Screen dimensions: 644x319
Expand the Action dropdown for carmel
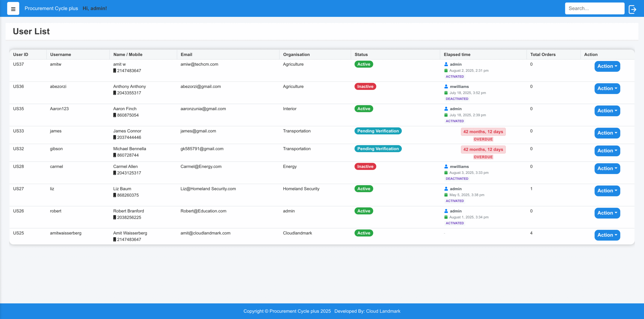[x=607, y=168]
